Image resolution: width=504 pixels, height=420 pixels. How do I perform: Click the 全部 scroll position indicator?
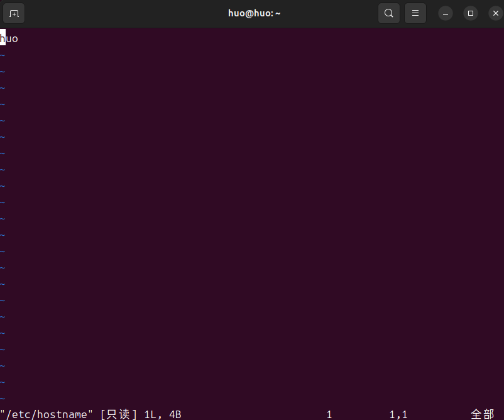[x=482, y=414]
